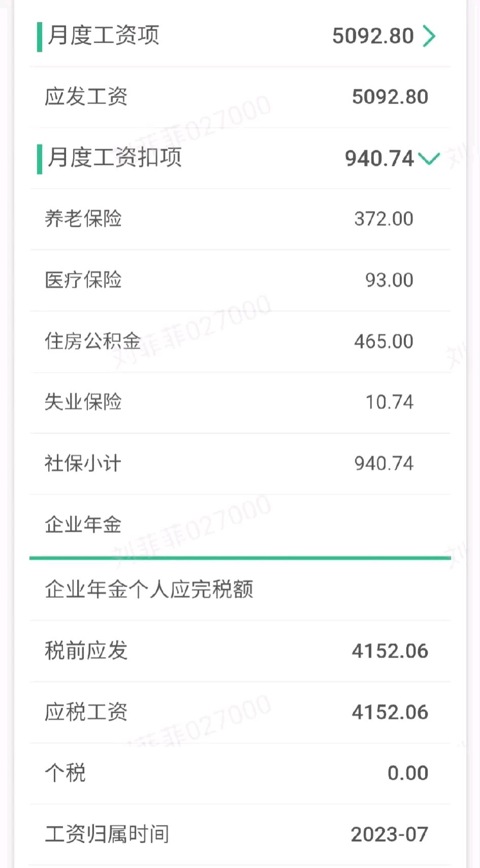Collapse the 月度工资扣项 section chevron
Screen dimensions: 480x868
429,159
